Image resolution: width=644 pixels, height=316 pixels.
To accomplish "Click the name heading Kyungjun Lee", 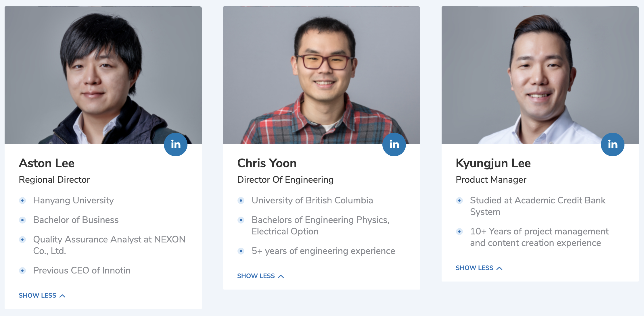I will [x=493, y=163].
